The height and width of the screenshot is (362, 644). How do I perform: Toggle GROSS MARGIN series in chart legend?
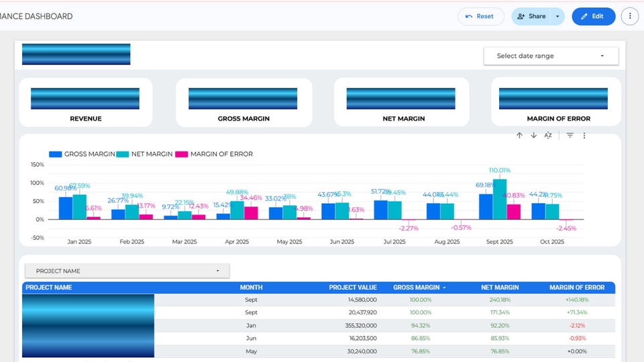click(x=82, y=154)
